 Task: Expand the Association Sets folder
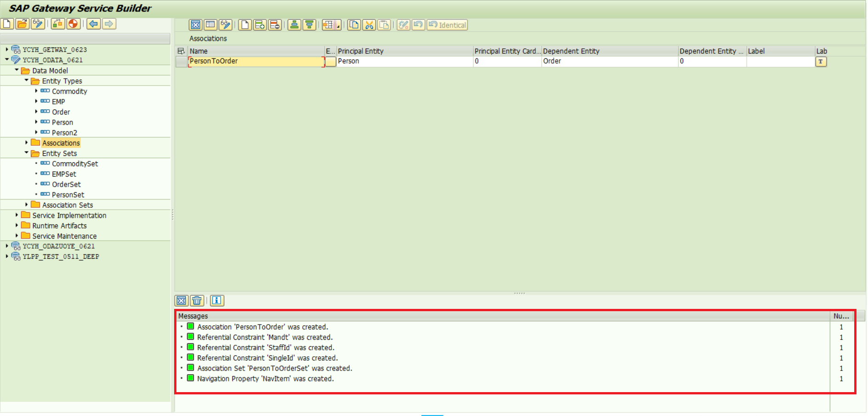[26, 205]
